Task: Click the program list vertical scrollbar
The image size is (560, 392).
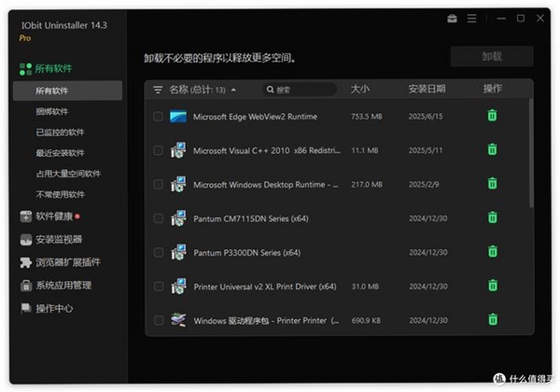Action: tap(531, 153)
